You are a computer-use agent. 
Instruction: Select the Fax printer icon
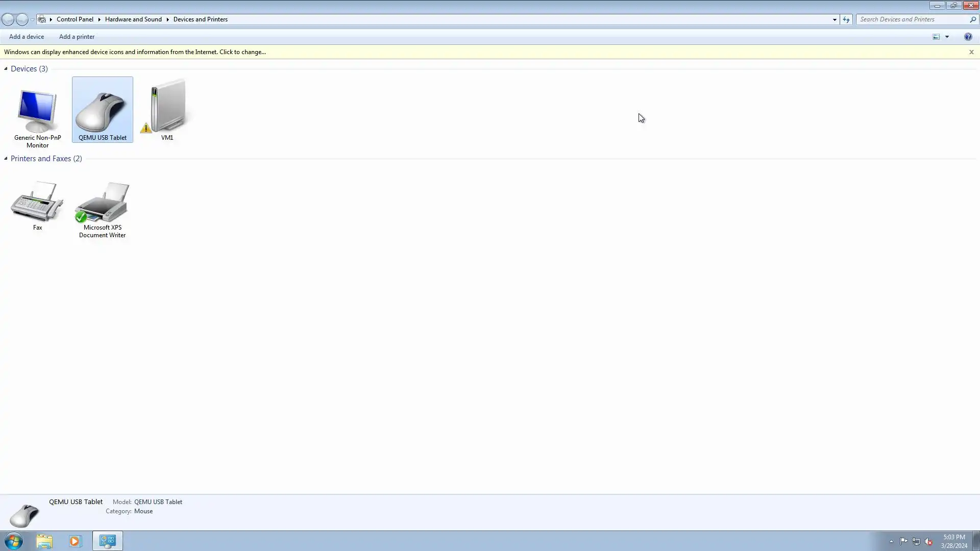click(x=37, y=202)
